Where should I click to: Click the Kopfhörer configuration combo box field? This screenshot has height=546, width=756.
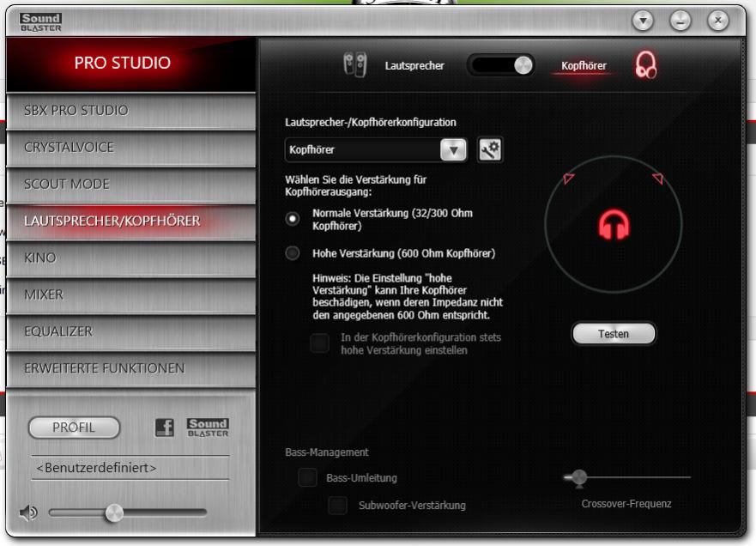point(376,149)
